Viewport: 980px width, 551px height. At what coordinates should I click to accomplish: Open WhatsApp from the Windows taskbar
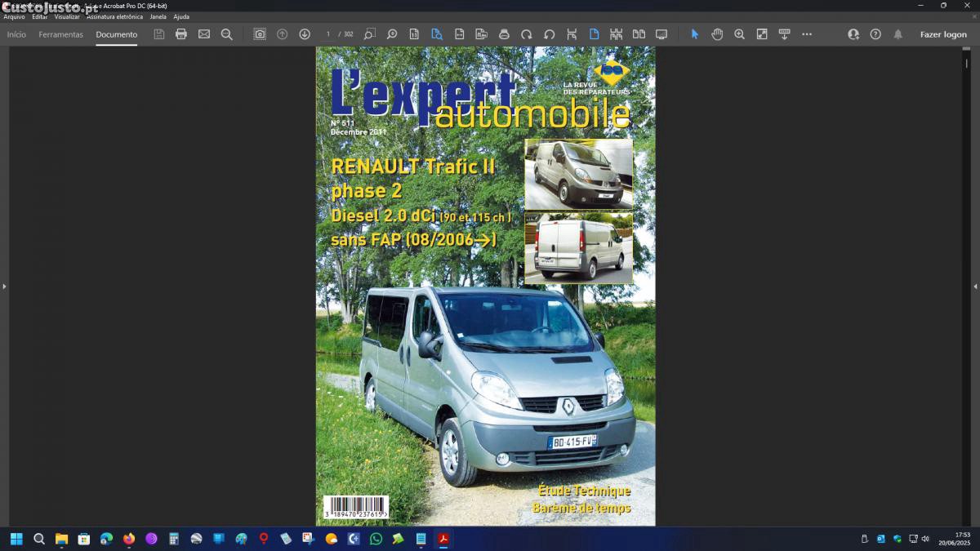click(376, 539)
